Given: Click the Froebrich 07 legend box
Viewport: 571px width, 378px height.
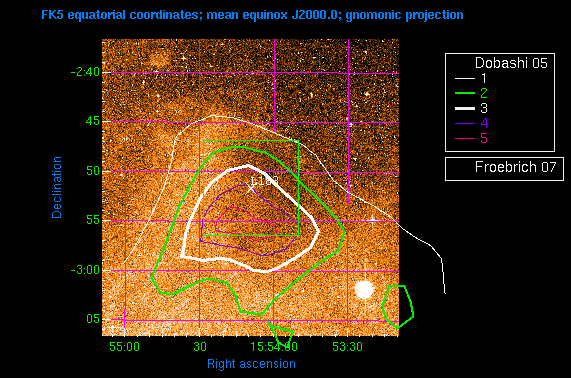Looking at the screenshot, I should pyautogui.click(x=504, y=169).
